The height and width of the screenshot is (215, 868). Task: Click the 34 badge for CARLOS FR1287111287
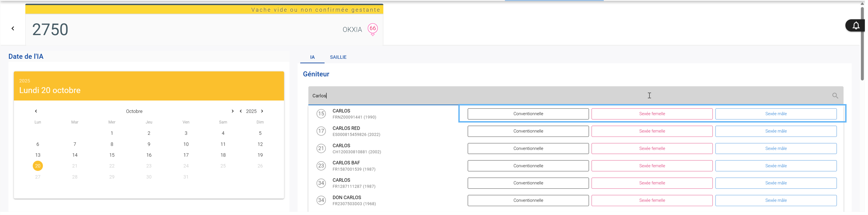[x=321, y=183]
